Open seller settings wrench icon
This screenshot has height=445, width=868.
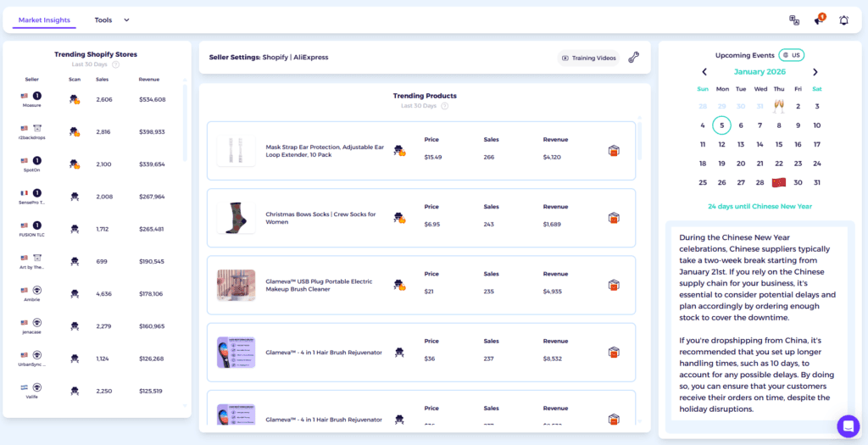[x=634, y=58]
